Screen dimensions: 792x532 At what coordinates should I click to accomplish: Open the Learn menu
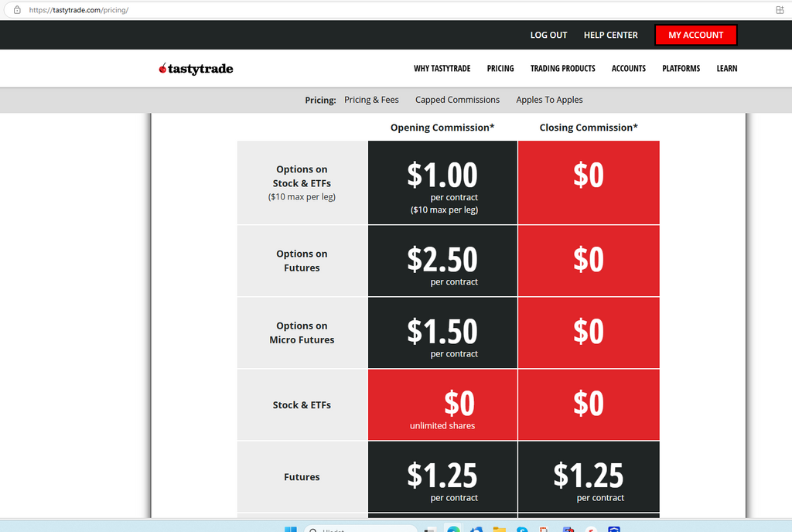(726, 69)
